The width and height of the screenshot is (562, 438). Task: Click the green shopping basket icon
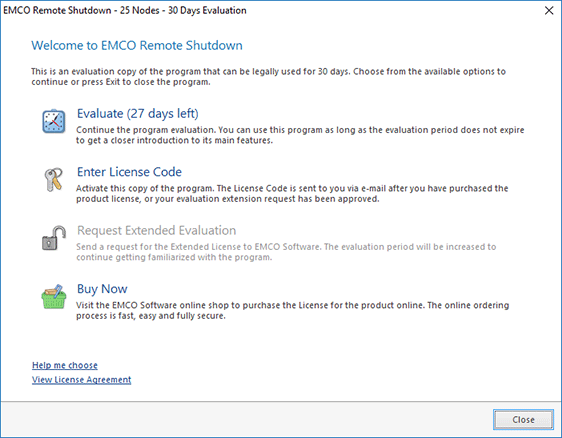click(x=54, y=296)
